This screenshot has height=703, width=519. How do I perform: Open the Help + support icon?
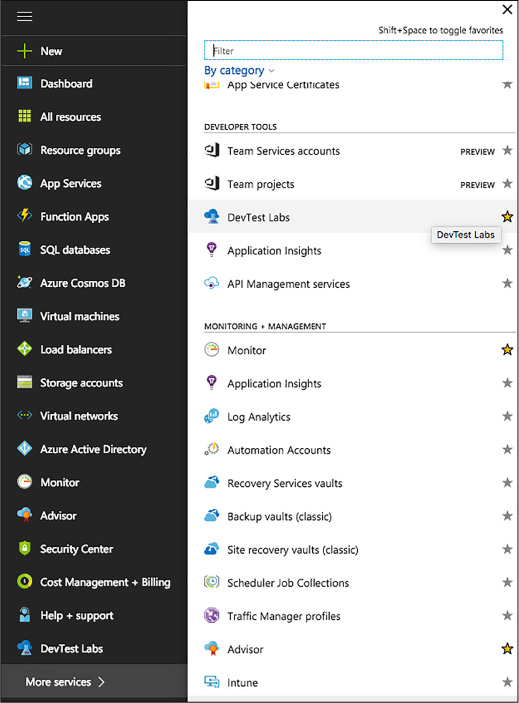(24, 614)
